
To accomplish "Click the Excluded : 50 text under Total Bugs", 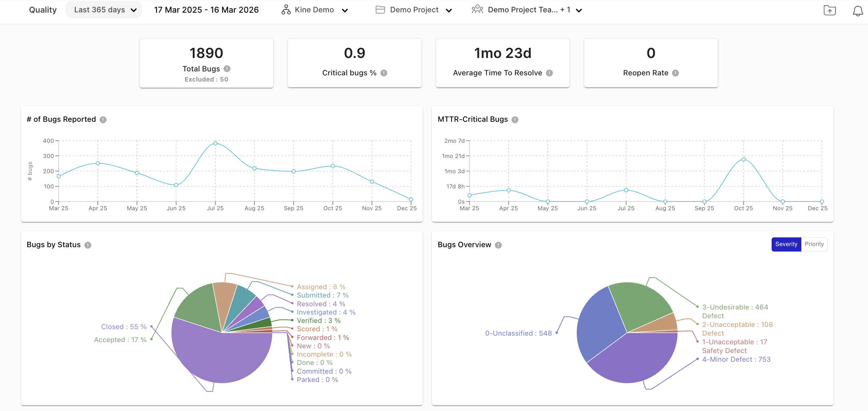I will click(206, 79).
